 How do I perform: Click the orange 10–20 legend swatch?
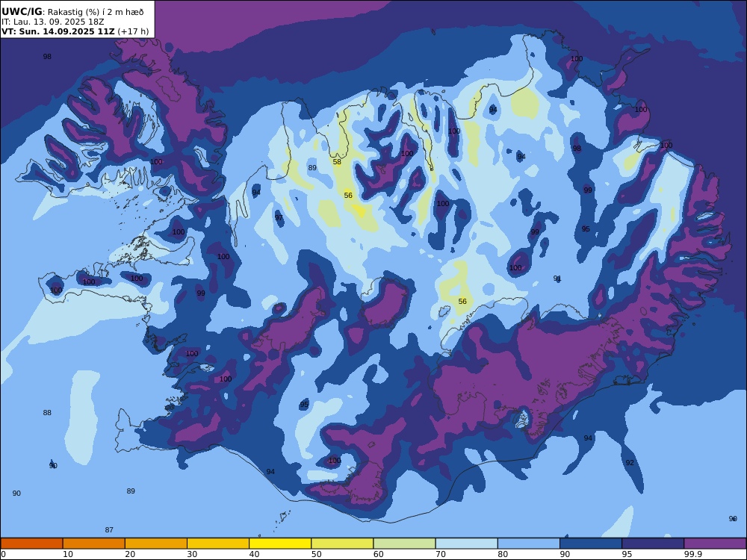tap(94, 544)
